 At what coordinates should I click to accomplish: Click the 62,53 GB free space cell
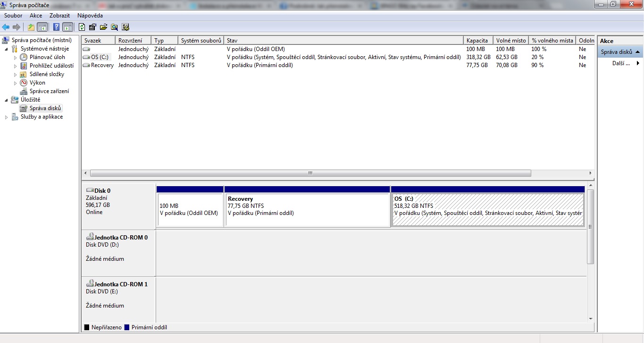coord(507,57)
